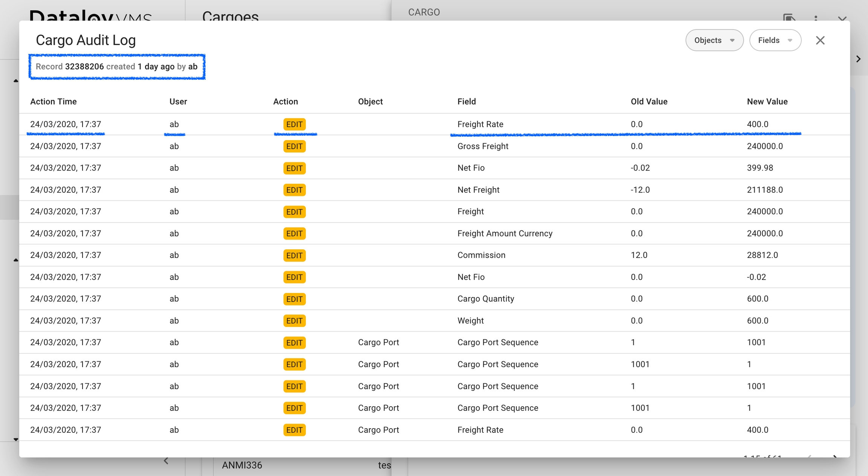The image size is (868, 476).
Task: Open the three-dot menu in Cargo panel
Action: pos(816,18)
